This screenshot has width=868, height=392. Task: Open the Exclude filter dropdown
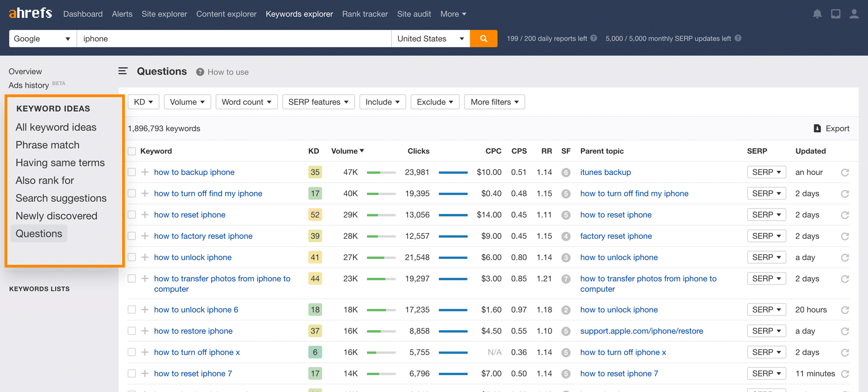(434, 102)
